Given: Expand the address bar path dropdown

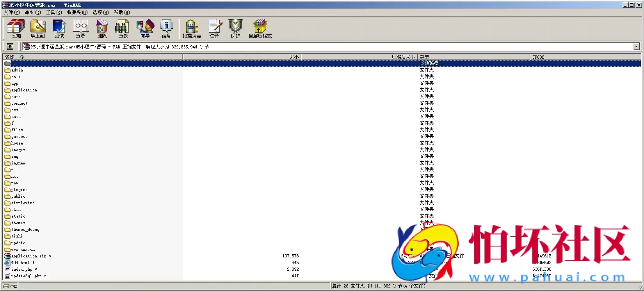Looking at the screenshot, I should click(636, 46).
